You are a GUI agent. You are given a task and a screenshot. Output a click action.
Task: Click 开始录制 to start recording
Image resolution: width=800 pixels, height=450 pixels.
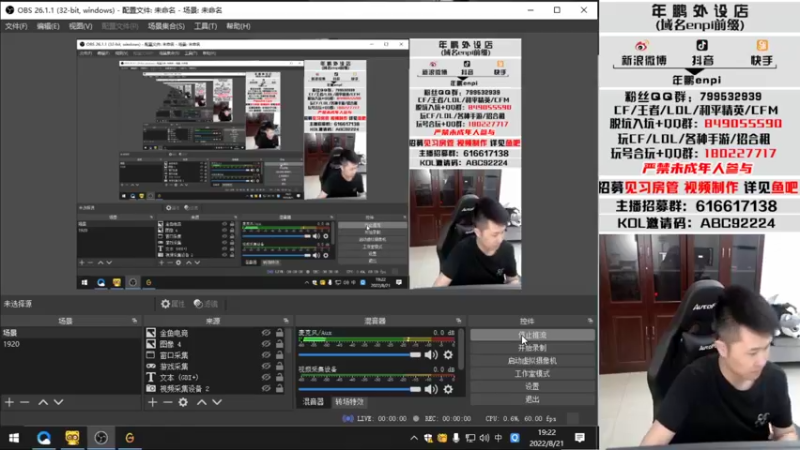click(532, 348)
